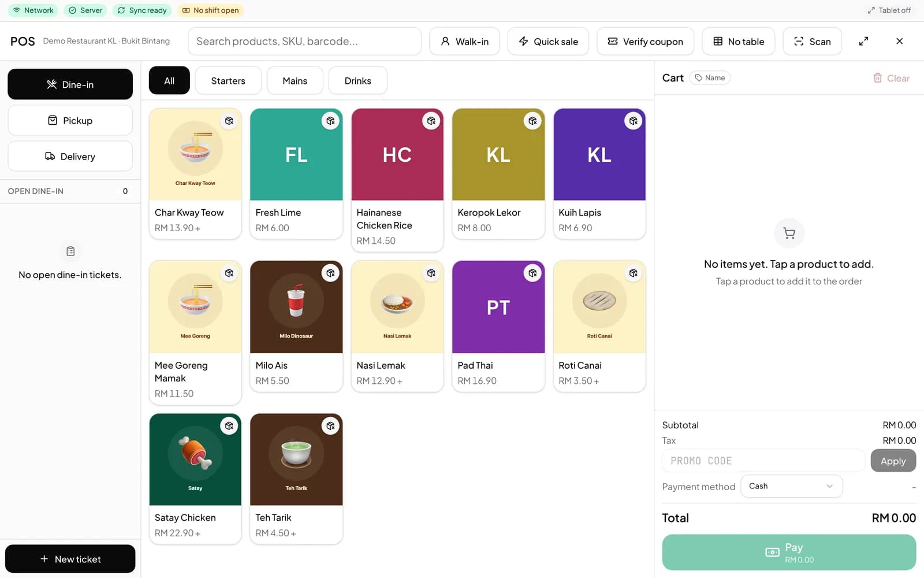Launch the barcode Scan button
Viewport: 924px width, 578px height.
tap(812, 41)
